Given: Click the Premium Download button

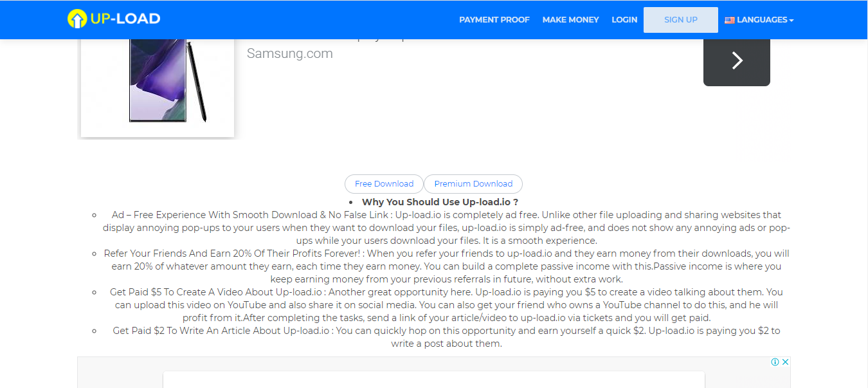Looking at the screenshot, I should pos(473,183).
